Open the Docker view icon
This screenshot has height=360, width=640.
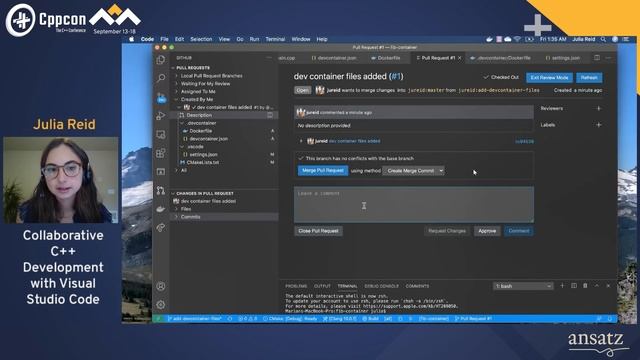[x=161, y=209]
